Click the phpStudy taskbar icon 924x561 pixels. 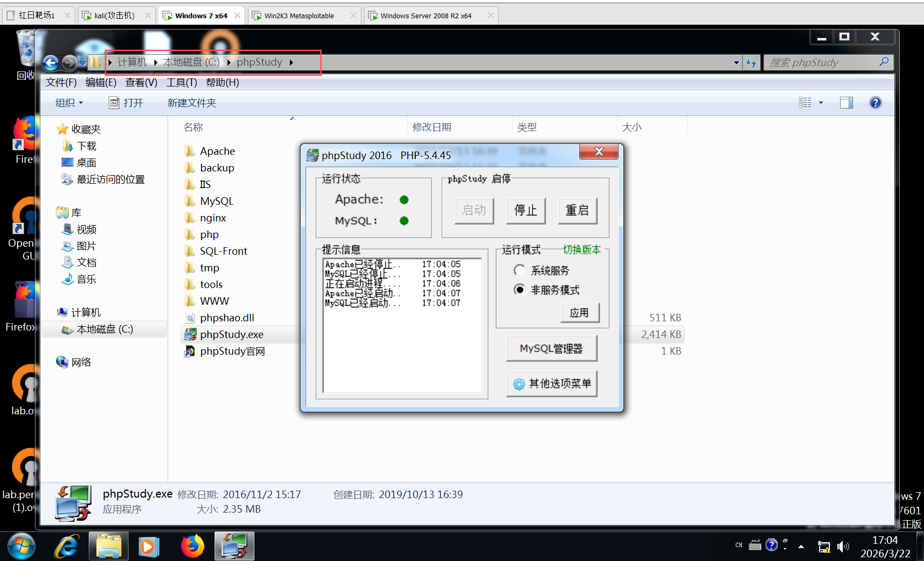coord(234,546)
